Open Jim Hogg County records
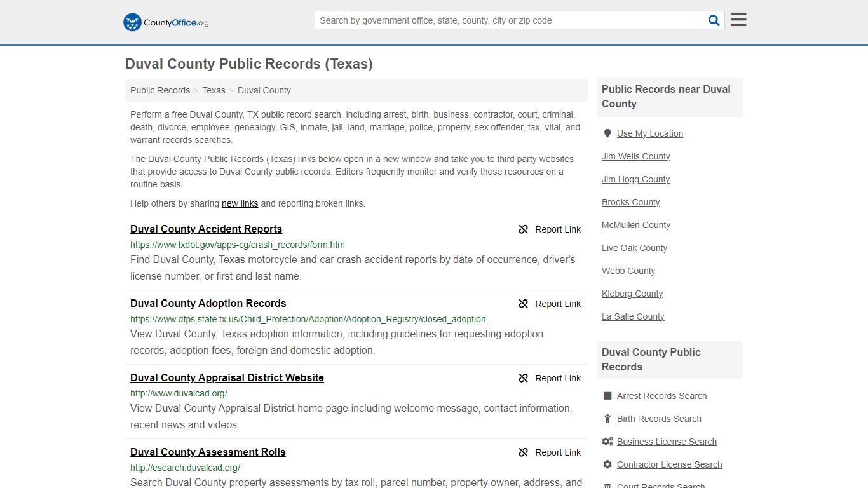Screen dimensions: 868x488 point(635,179)
